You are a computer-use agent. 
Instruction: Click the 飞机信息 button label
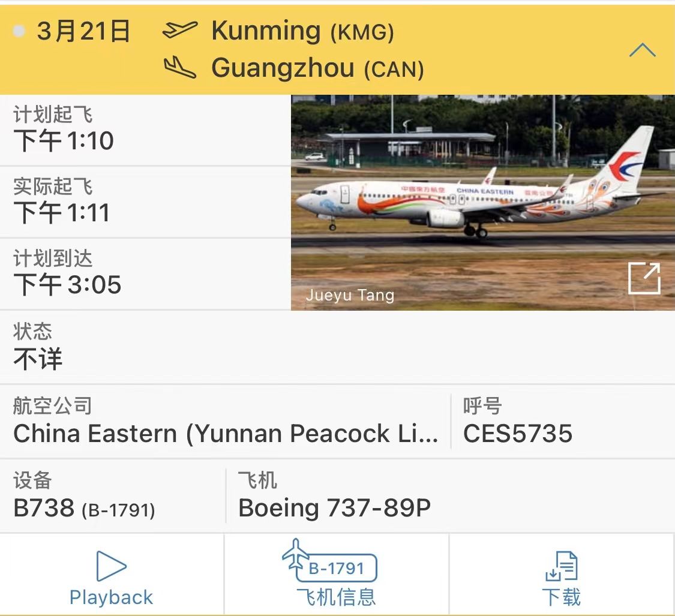click(x=336, y=597)
